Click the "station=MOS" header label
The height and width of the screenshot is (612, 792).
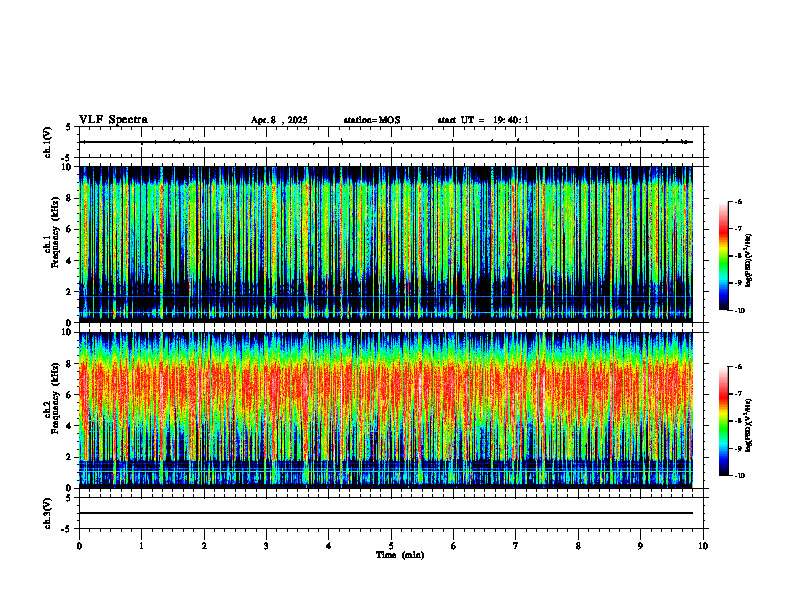(372, 120)
